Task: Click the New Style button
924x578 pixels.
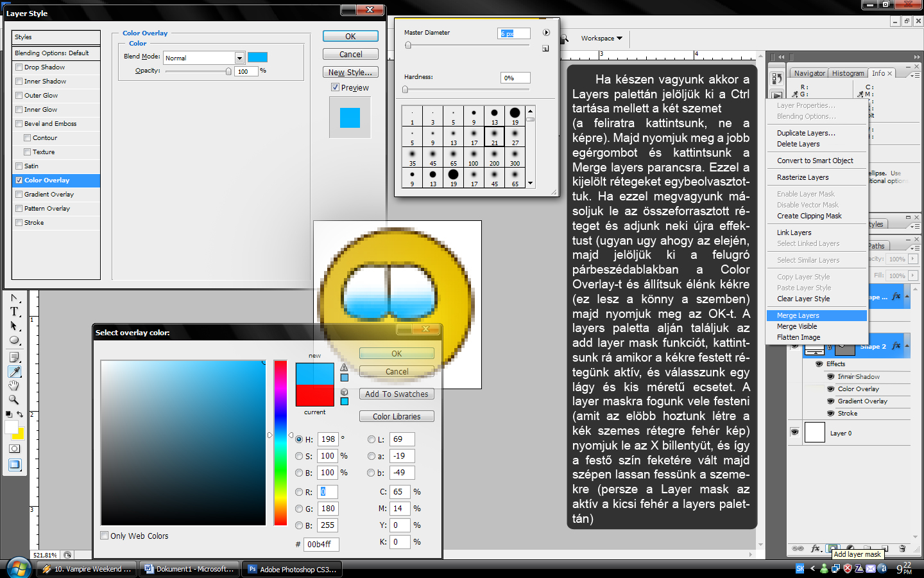Action: click(350, 73)
